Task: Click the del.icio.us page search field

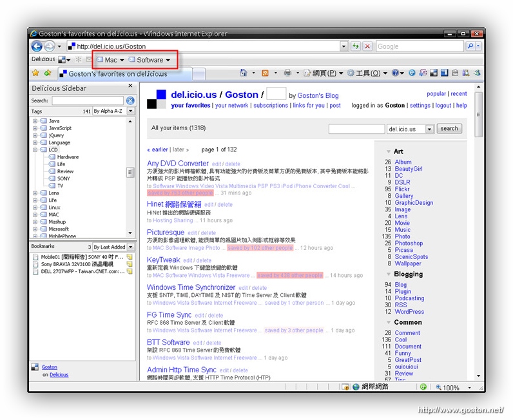Action: (356, 129)
